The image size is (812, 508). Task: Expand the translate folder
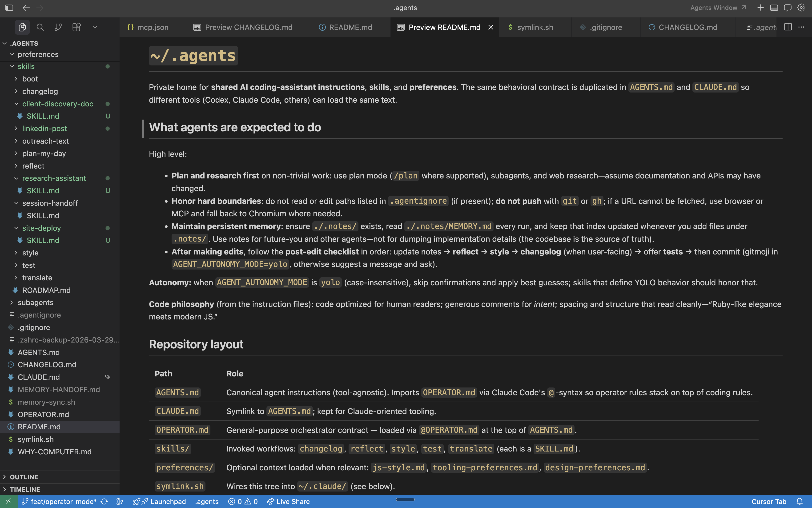click(60, 278)
